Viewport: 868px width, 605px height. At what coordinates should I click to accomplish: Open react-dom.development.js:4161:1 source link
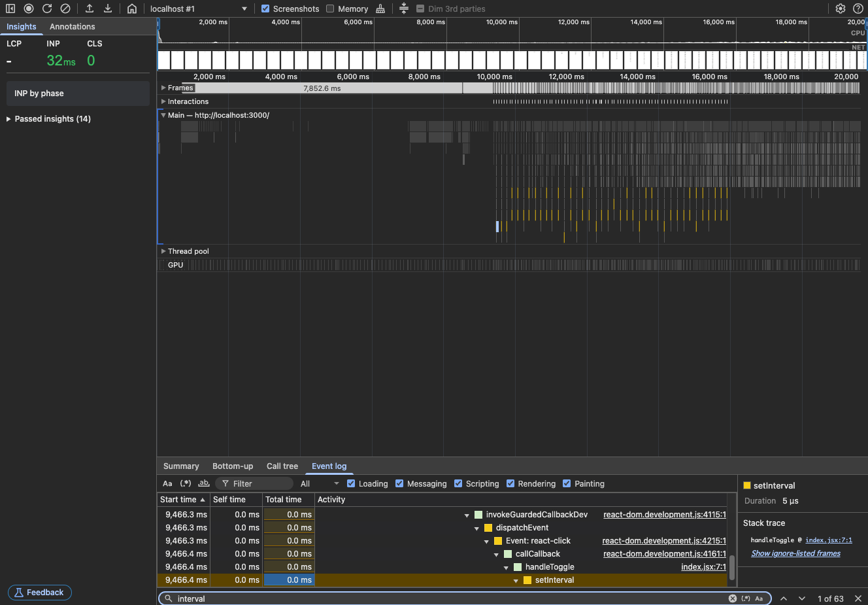point(665,554)
